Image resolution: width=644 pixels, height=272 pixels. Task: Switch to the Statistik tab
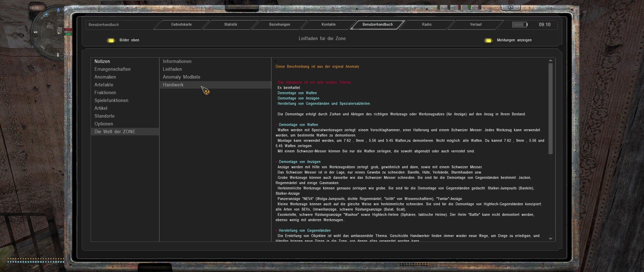pyautogui.click(x=230, y=25)
